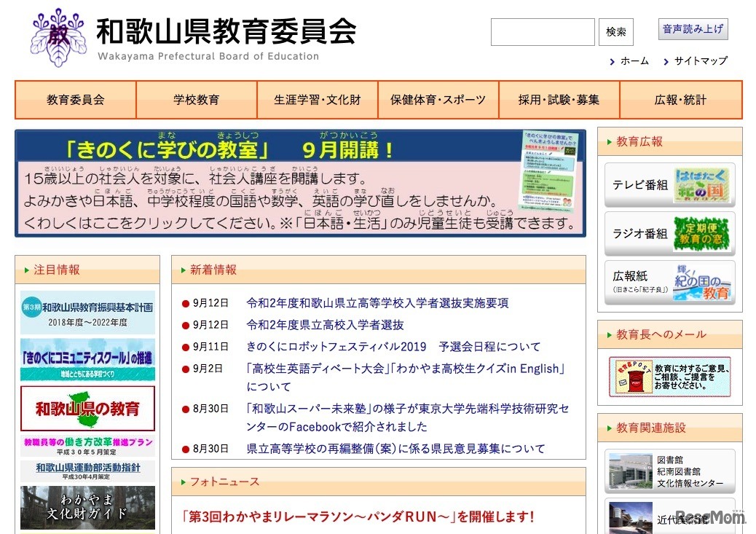The width and height of the screenshot is (756, 534).
Task: Open the テレビ番組 broadcast banner
Action: pyautogui.click(x=669, y=184)
